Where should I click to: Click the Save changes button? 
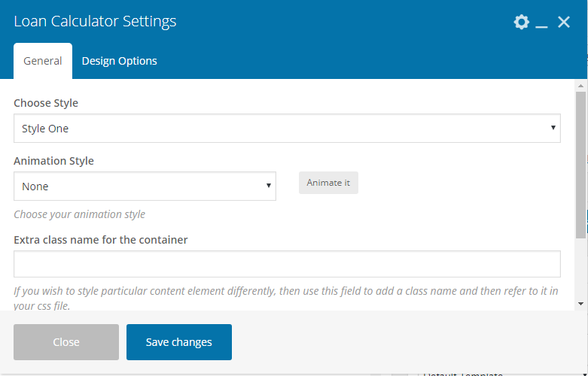coord(179,342)
